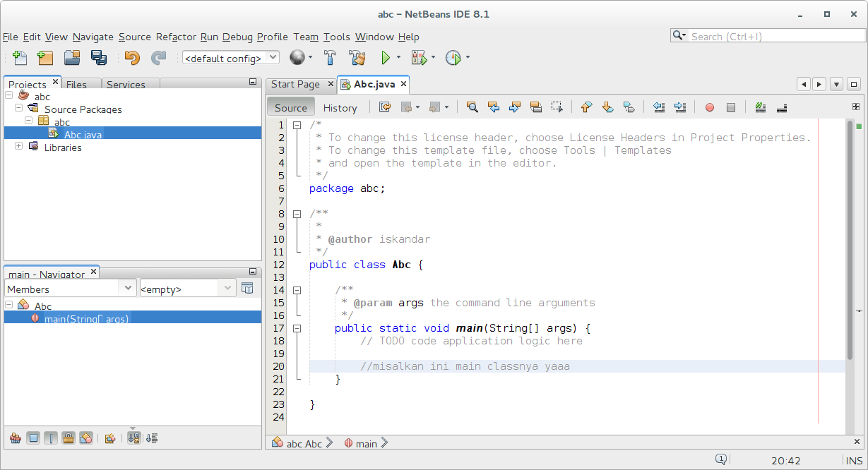Collapse the Source Packages tree node
The height and width of the screenshot is (470, 868).
click(x=19, y=108)
